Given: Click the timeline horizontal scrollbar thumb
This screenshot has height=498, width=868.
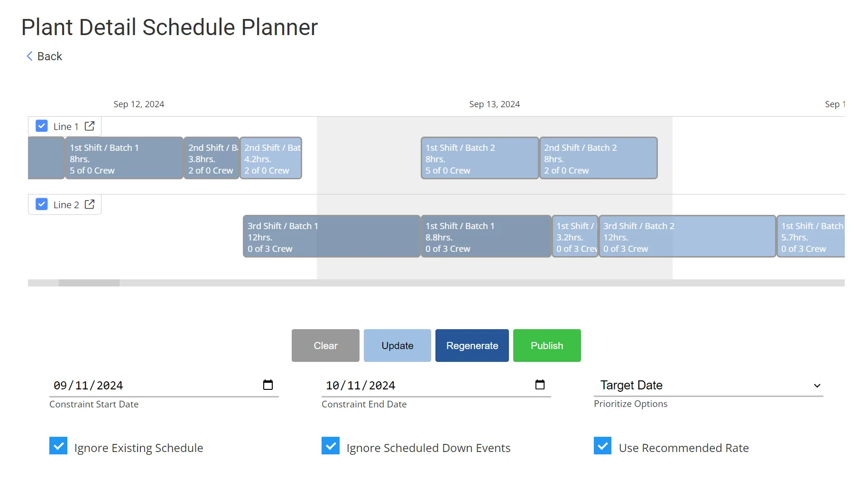Looking at the screenshot, I should click(x=89, y=283).
